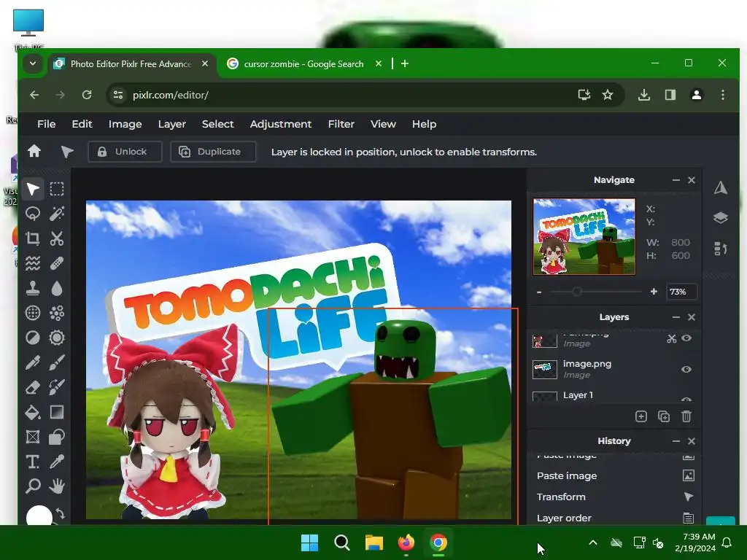Select the Cutout scissors tool
The height and width of the screenshot is (560, 747).
[x=57, y=238]
